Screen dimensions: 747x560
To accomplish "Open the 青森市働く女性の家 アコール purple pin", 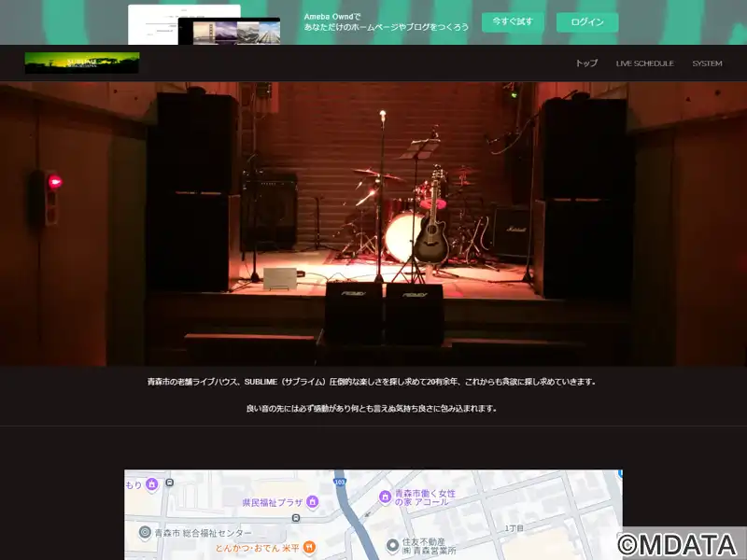I will [x=385, y=497].
